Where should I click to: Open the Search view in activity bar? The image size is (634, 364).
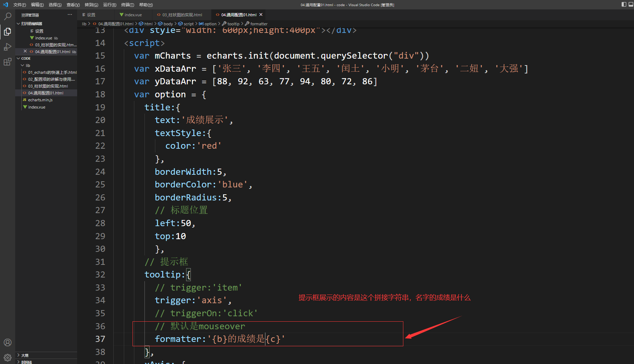7,16
